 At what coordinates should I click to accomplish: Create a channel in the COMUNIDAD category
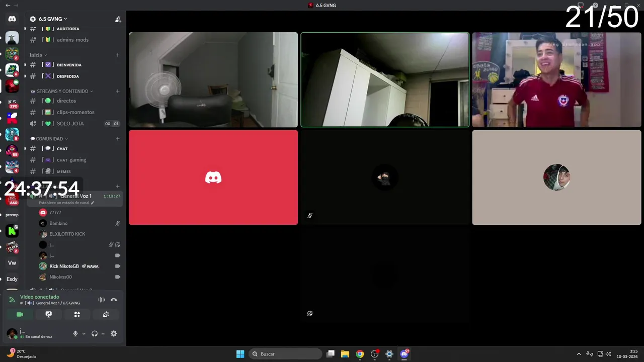click(x=118, y=139)
